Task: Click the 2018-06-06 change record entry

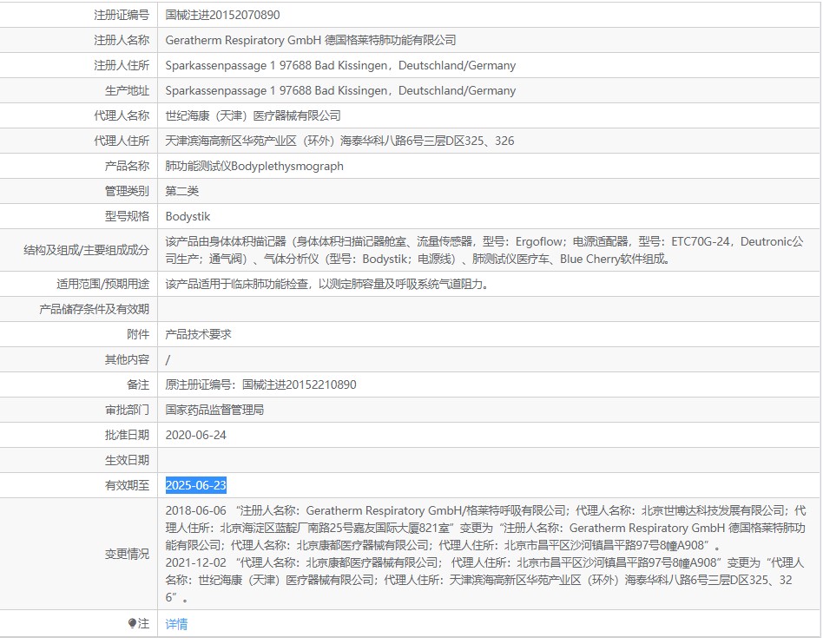Action: pyautogui.click(x=485, y=528)
